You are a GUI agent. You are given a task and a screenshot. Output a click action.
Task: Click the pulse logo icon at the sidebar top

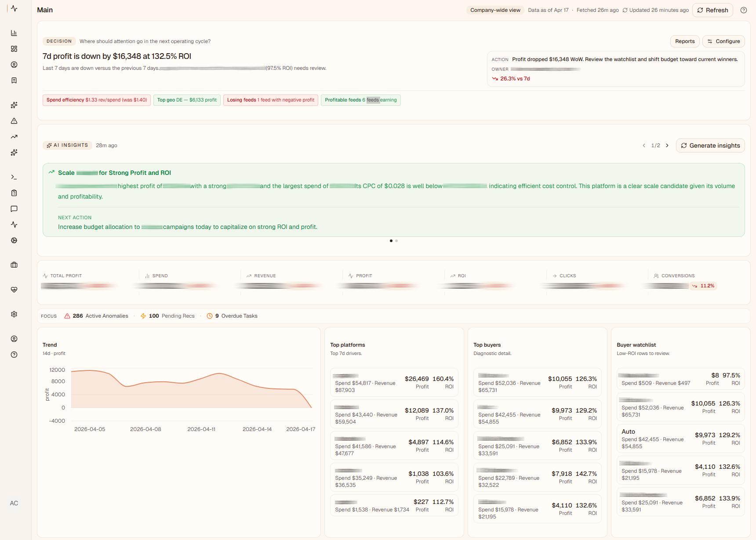(14, 8)
